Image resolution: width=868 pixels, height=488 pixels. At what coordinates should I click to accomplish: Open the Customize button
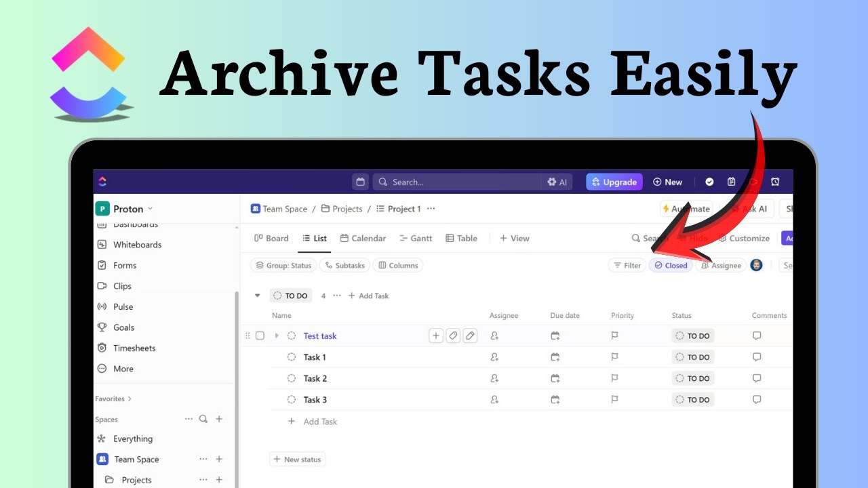[x=744, y=239]
